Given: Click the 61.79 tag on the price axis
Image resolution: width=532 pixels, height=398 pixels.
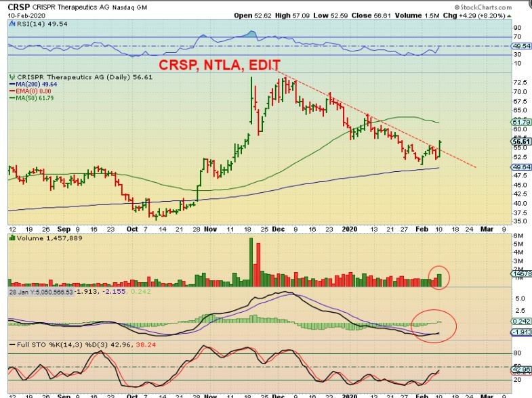Looking at the screenshot, I should click(521, 122).
